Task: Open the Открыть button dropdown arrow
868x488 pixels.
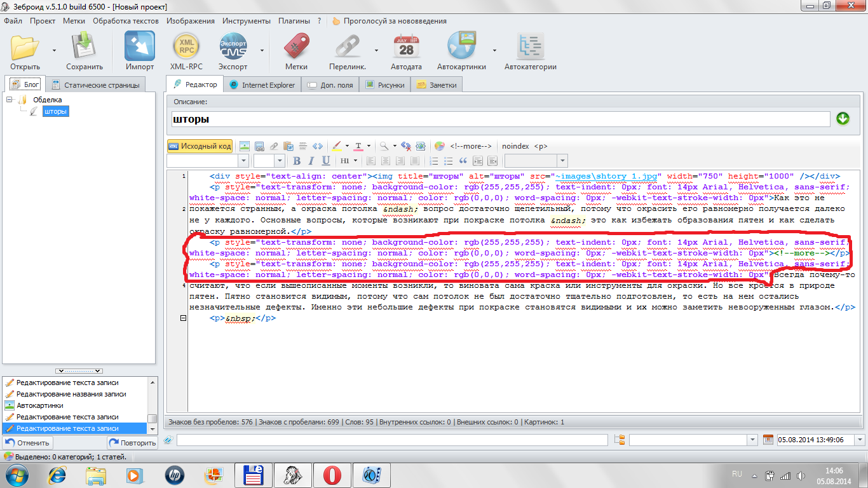Action: 53,50
